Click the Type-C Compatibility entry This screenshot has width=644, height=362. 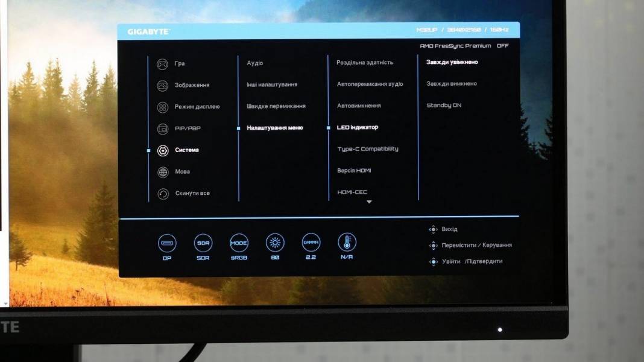367,149
